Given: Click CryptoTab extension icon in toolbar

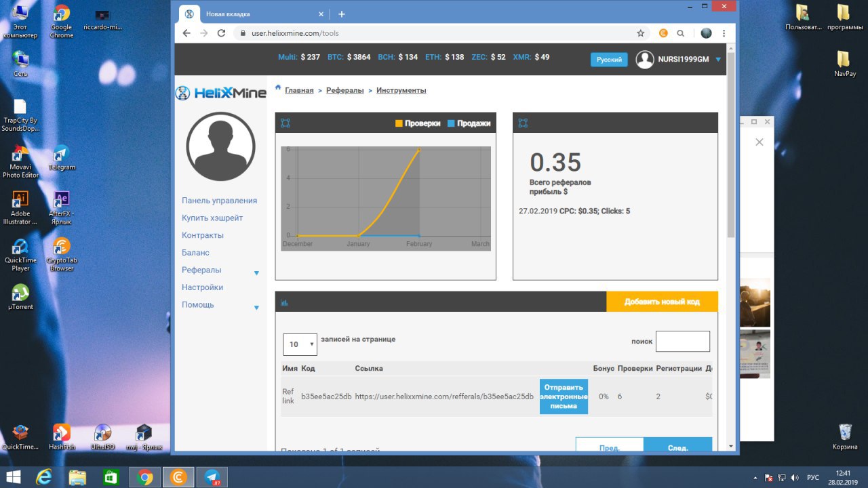Looking at the screenshot, I should [663, 33].
